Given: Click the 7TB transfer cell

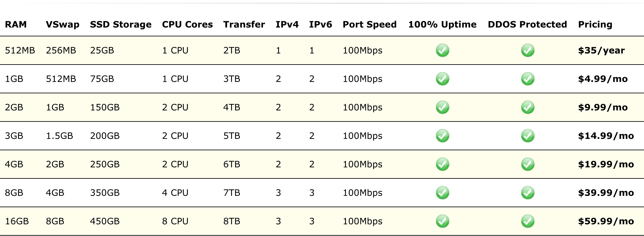Looking at the screenshot, I should 232,193.
